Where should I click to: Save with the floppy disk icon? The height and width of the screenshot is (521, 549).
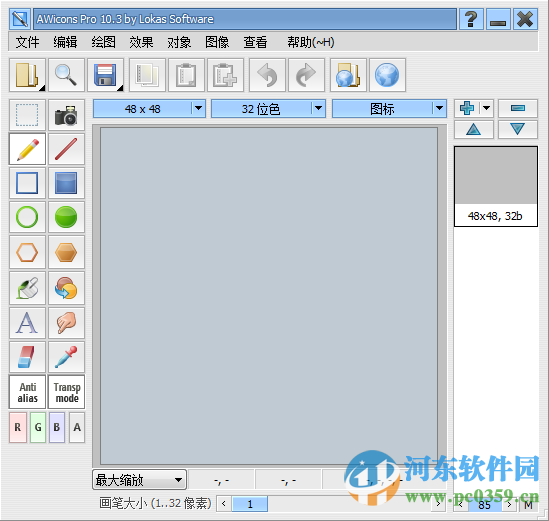[104, 75]
